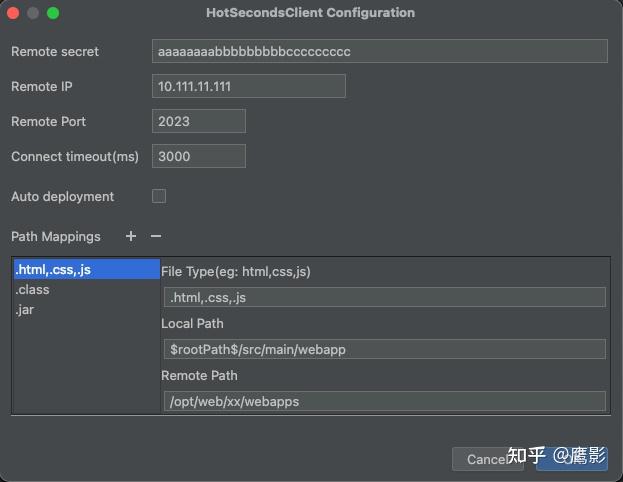623x482 pixels.
Task: Edit the Remote Port field
Action: tap(199, 121)
